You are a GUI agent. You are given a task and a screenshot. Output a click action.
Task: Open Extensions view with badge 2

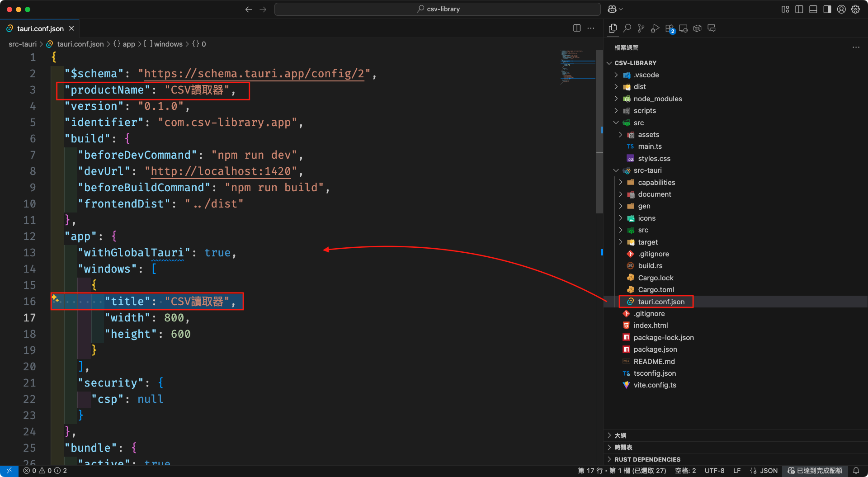pyautogui.click(x=670, y=28)
